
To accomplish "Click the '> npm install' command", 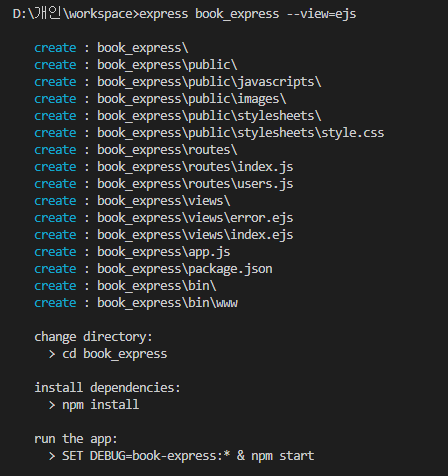I will pos(94,405).
